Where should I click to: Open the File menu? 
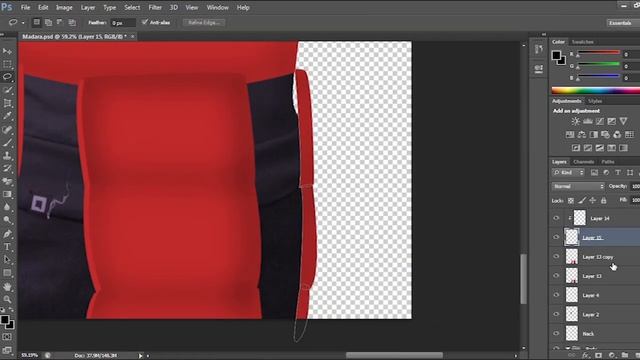click(25, 7)
